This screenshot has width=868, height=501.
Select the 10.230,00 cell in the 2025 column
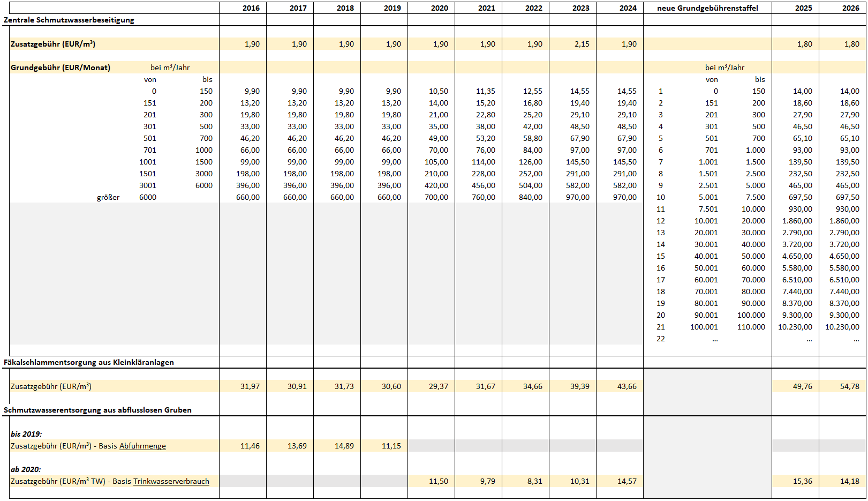(x=795, y=327)
